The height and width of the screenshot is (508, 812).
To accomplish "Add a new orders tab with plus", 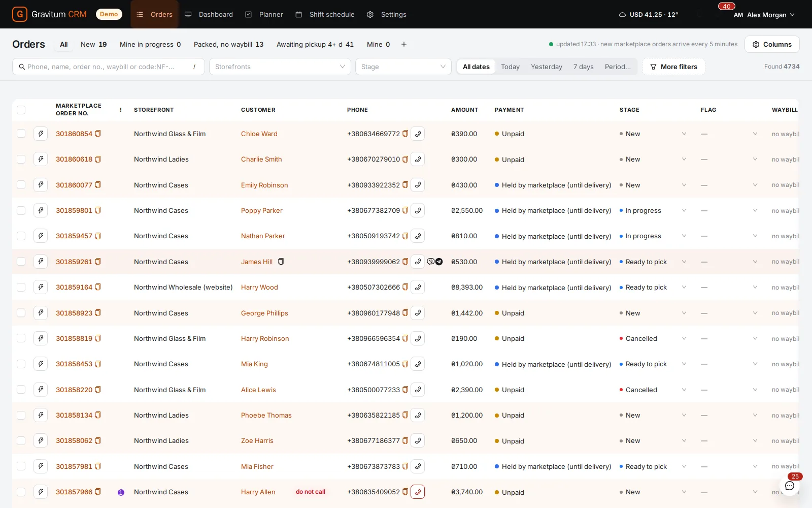I will coord(404,44).
